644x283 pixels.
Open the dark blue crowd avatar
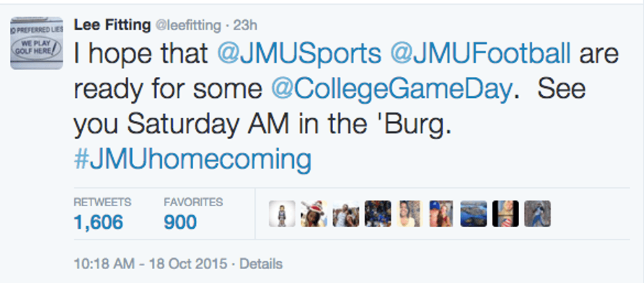(x=378, y=214)
